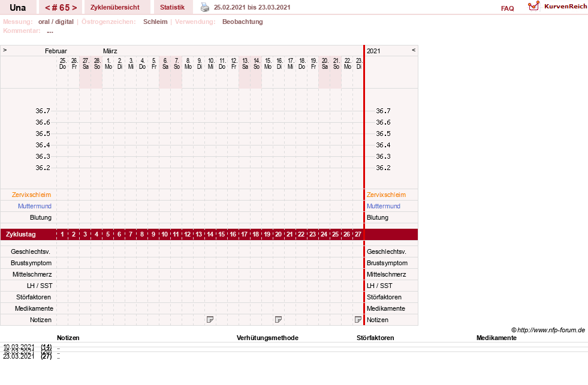Click the left Blutung row label
This screenshot has width=588, height=385.
coord(41,217)
